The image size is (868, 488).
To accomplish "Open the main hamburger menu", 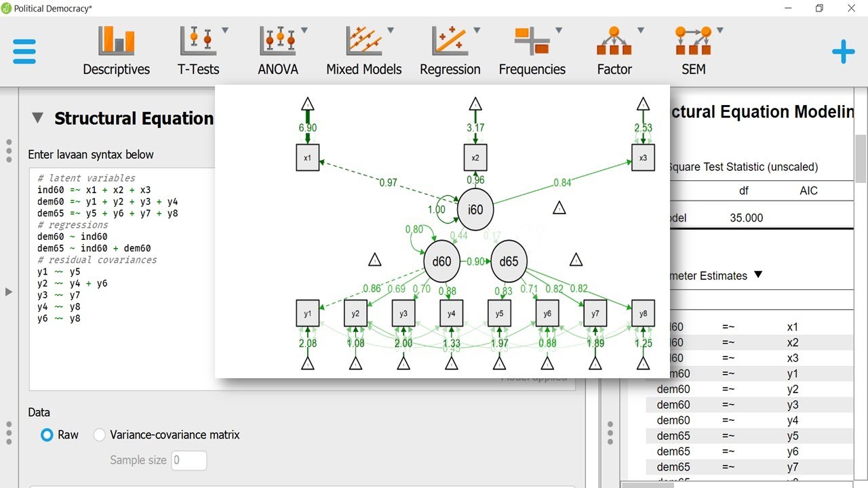I will 24,52.
